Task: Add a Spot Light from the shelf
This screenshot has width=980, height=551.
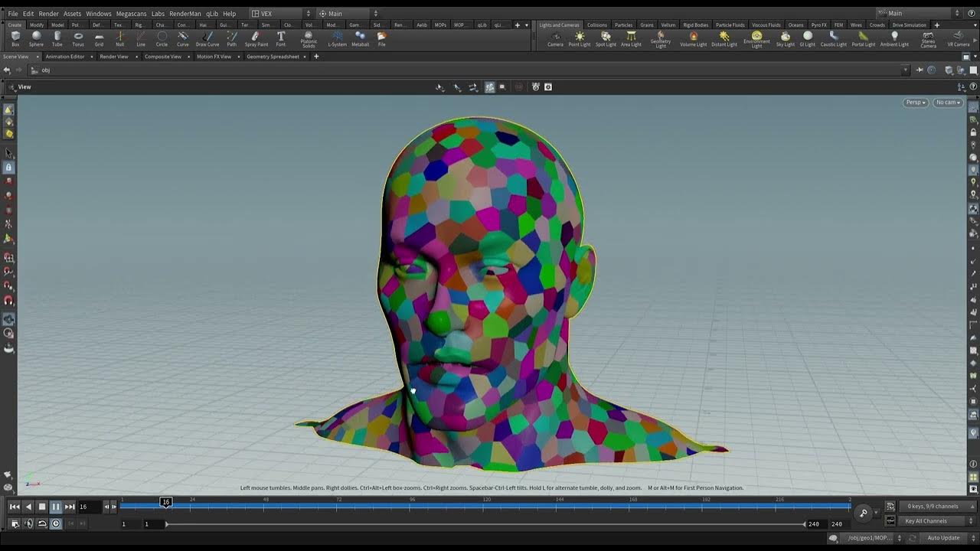Action: point(606,39)
